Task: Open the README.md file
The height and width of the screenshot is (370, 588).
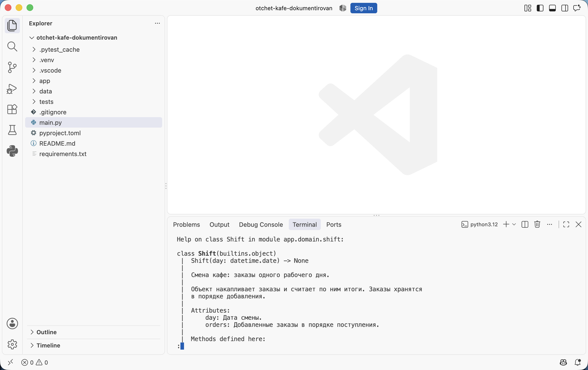Action: click(94, 143)
